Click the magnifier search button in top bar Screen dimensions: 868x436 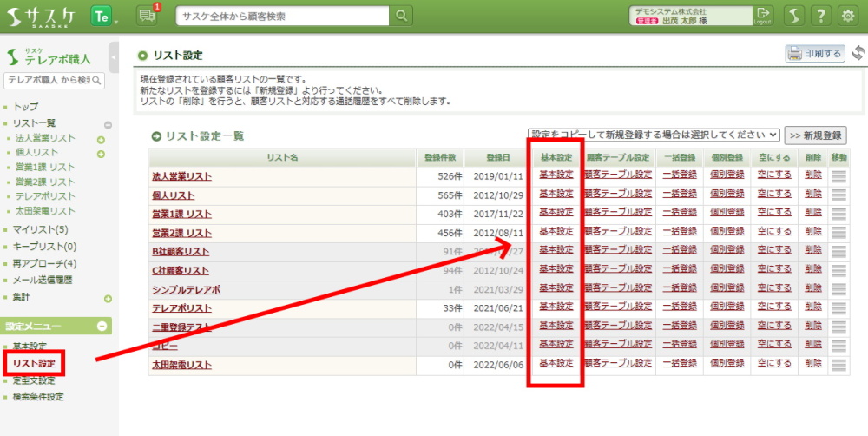tap(401, 16)
